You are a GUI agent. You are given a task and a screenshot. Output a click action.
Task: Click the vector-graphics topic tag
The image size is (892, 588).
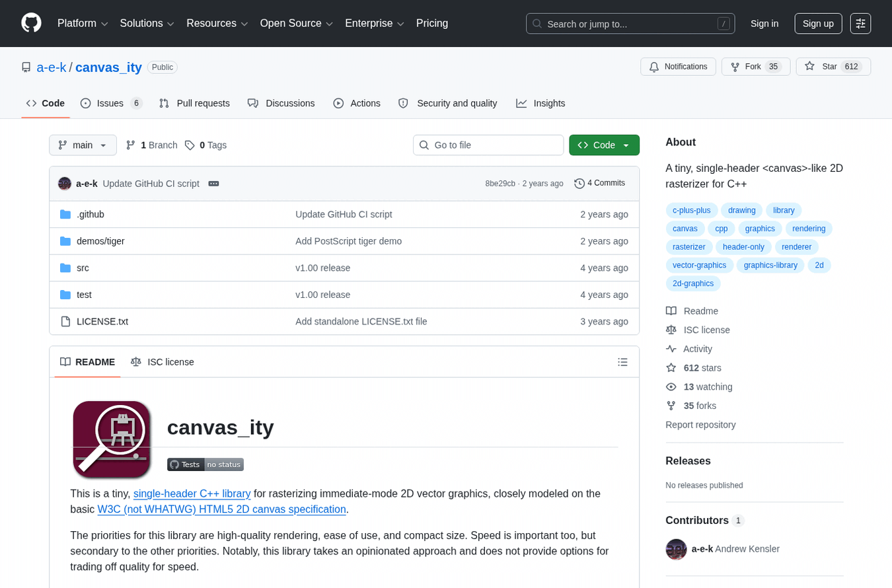700,266
